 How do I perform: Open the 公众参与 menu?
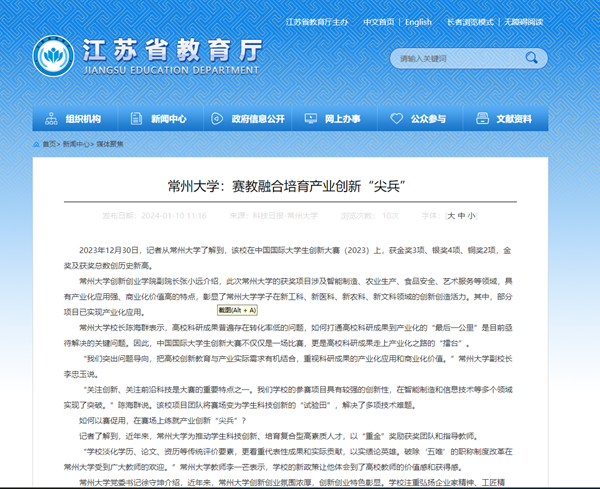[x=421, y=119]
